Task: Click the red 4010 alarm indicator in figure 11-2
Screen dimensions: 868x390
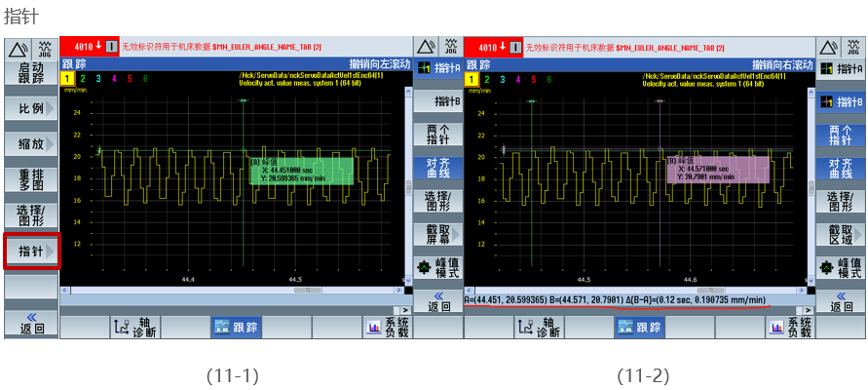Action: point(493,47)
